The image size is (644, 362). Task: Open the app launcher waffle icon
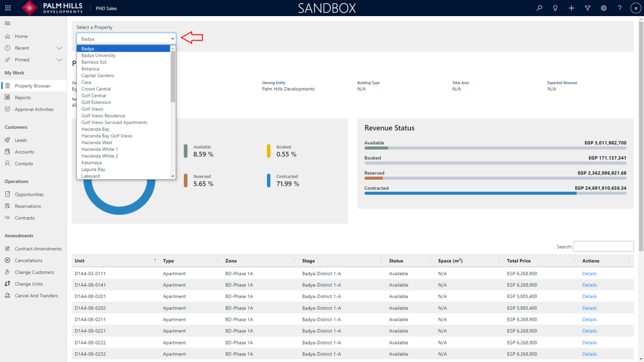(x=8, y=8)
